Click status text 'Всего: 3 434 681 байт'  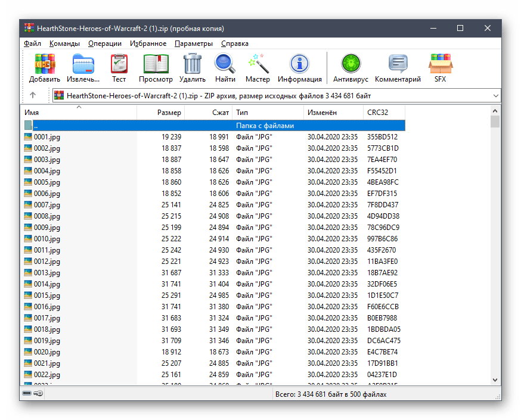pyautogui.click(x=311, y=394)
